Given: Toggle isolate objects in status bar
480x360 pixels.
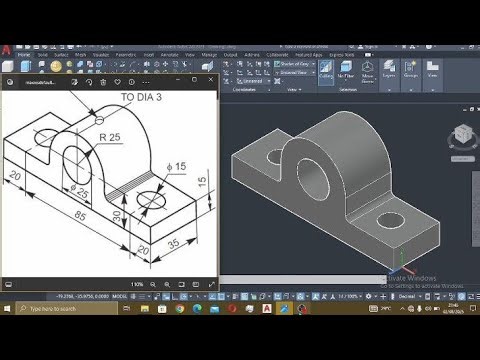Looking at the screenshot, I should click(452, 296).
